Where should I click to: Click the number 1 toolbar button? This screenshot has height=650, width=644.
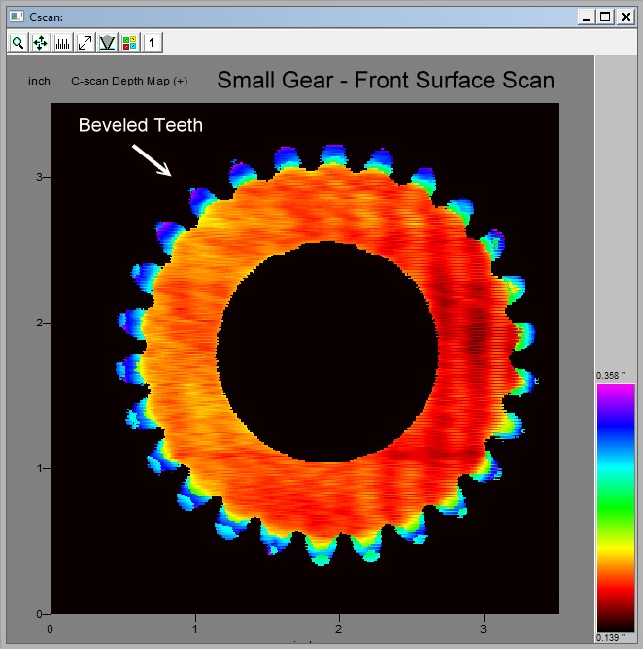tap(153, 43)
